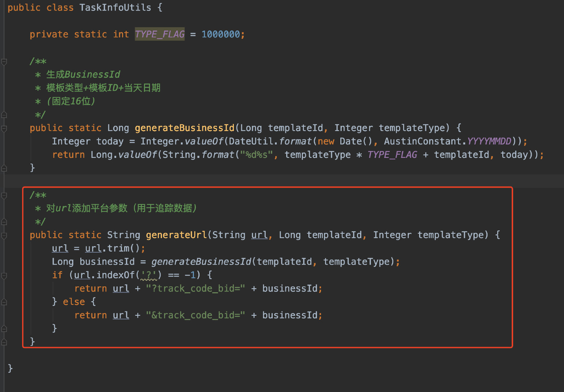Click generateUrl method name
Image resolution: width=564 pixels, height=392 pixels.
176,235
